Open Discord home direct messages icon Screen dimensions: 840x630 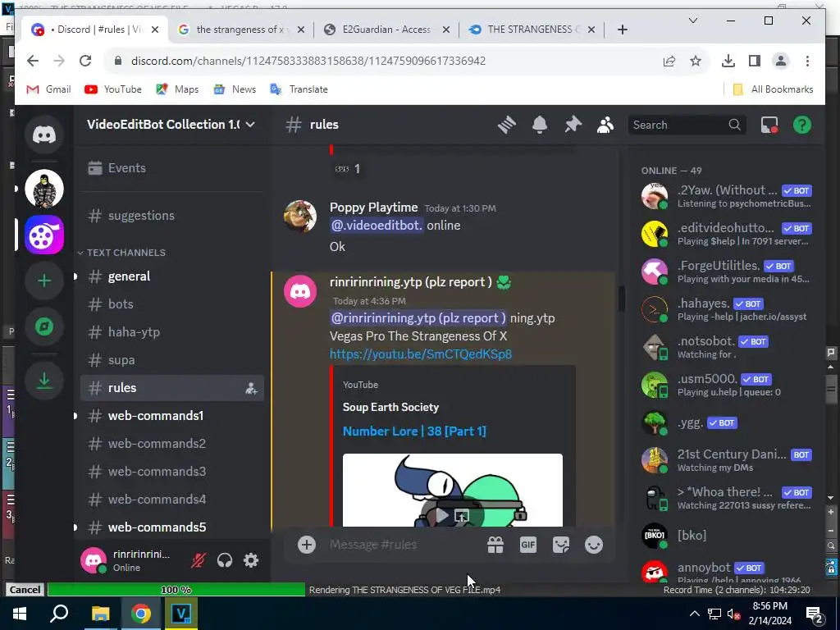(x=44, y=135)
